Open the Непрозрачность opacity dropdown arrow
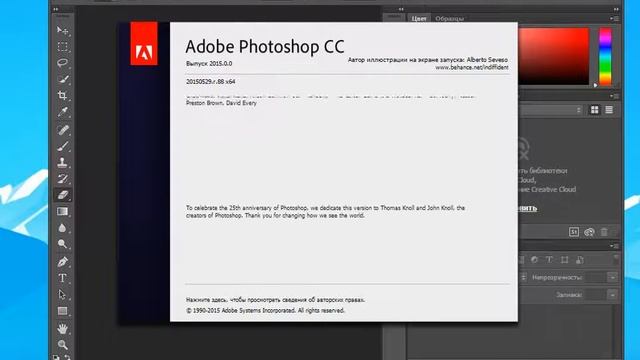Viewport: 640px width, 360px height. click(x=613, y=278)
